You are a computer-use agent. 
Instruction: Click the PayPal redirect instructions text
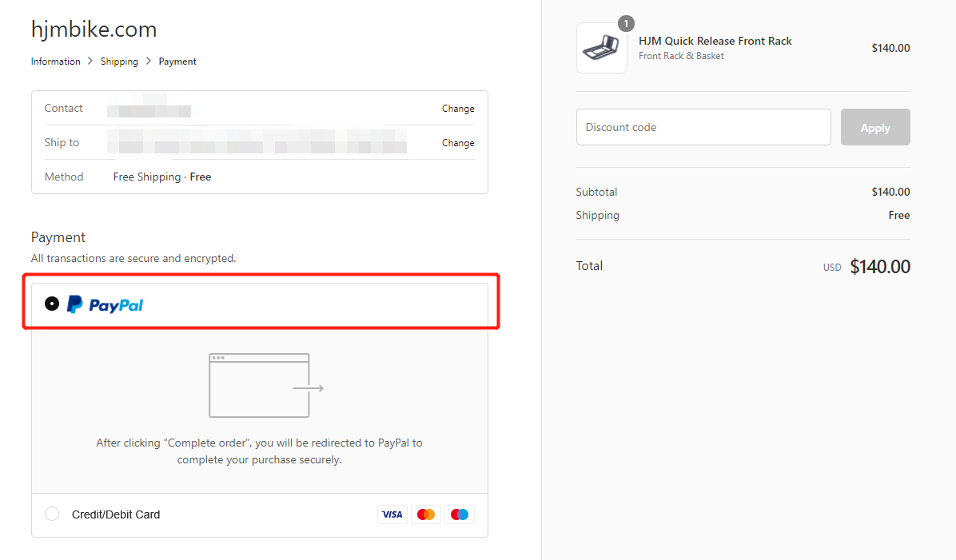(259, 451)
